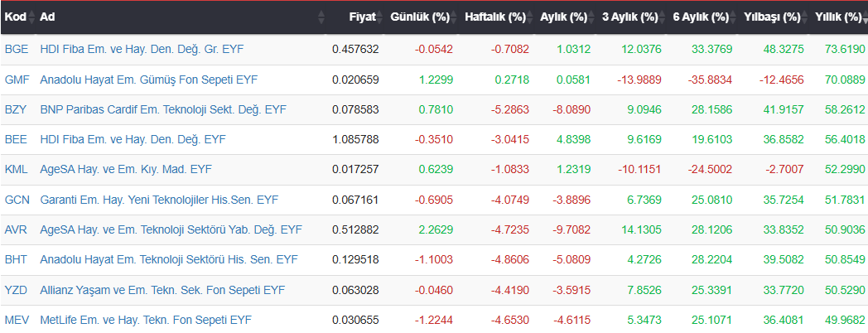Image resolution: width=868 pixels, height=333 pixels.
Task: Open the KML fund code link
Action: 16,170
